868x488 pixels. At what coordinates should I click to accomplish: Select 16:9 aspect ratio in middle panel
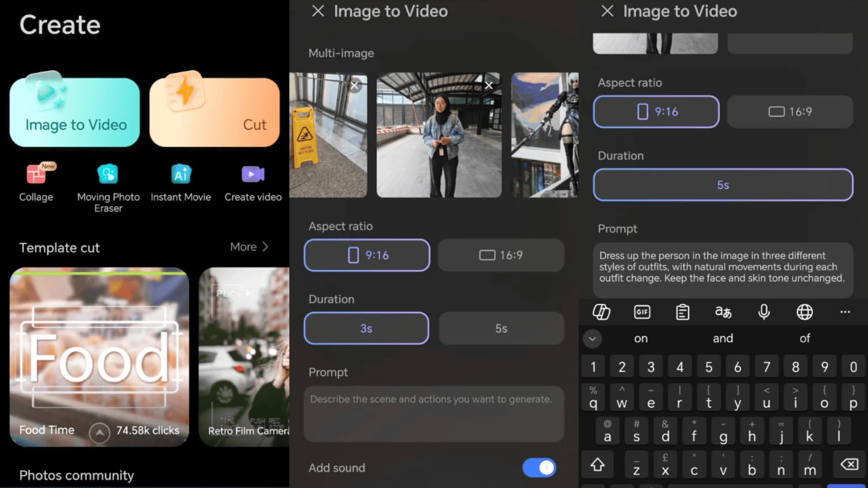[x=501, y=255]
